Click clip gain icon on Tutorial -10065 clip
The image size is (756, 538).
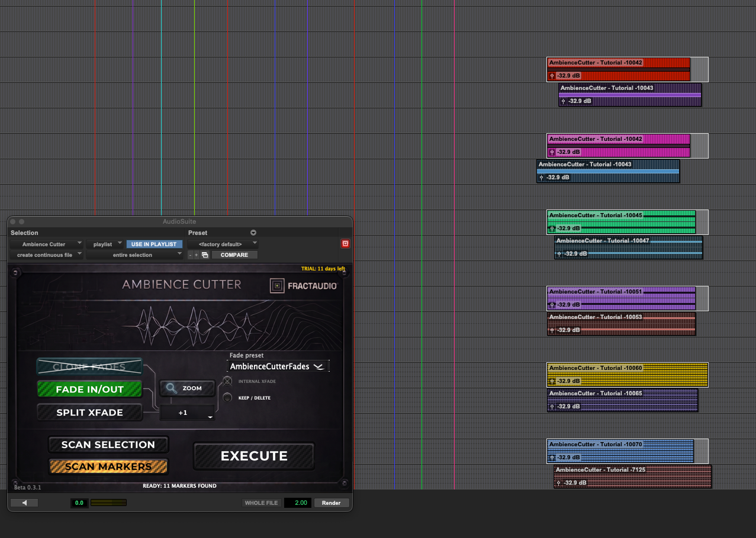552,407
